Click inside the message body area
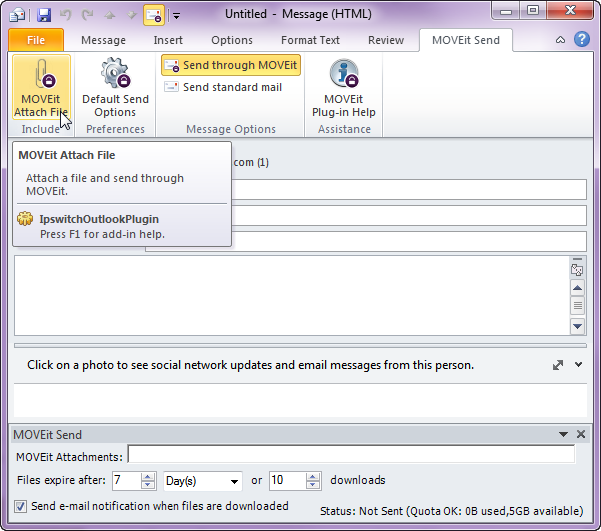Screen dimensions: 601x531 [292, 296]
